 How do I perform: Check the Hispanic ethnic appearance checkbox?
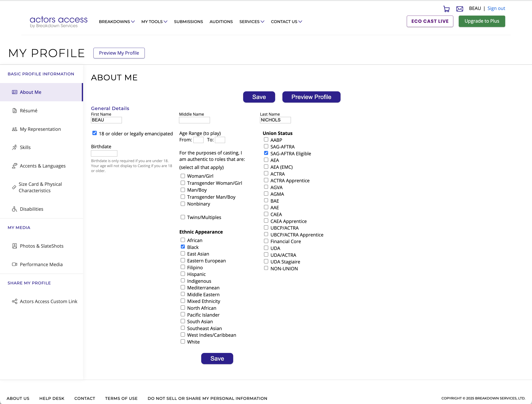pos(183,274)
